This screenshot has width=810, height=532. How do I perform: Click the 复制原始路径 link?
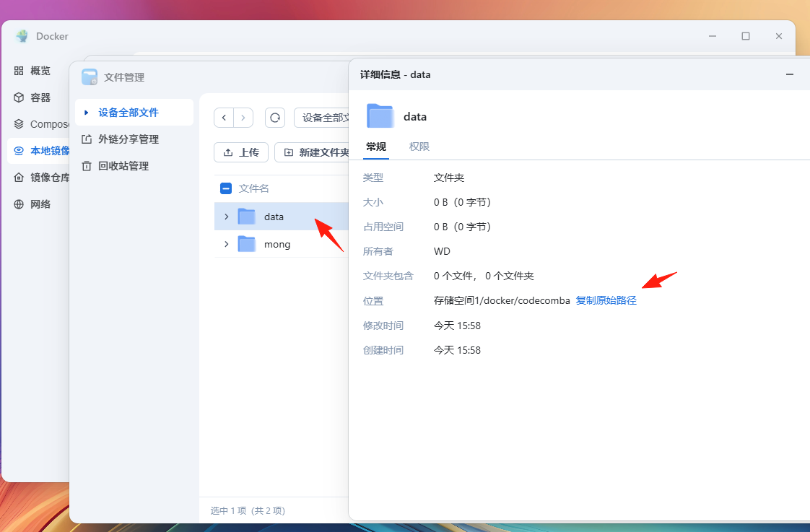coord(606,300)
